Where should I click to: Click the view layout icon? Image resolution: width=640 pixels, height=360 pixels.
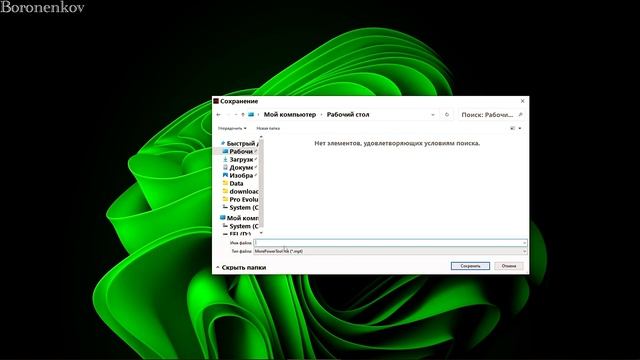click(x=513, y=128)
